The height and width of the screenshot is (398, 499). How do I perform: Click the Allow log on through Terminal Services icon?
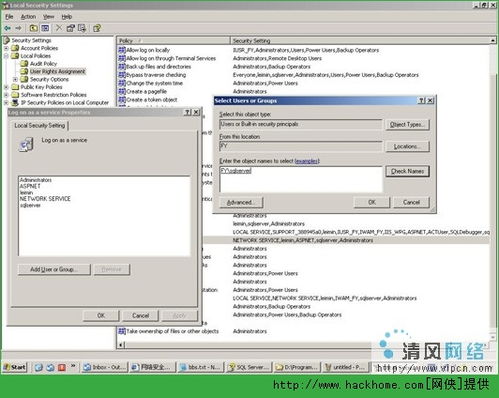[x=122, y=58]
